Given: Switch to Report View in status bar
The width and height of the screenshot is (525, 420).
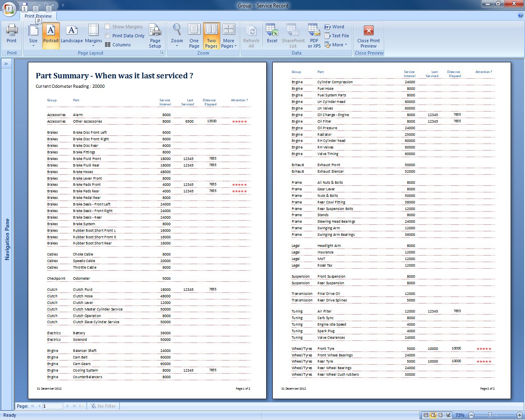Looking at the screenshot, I should click(x=426, y=415).
